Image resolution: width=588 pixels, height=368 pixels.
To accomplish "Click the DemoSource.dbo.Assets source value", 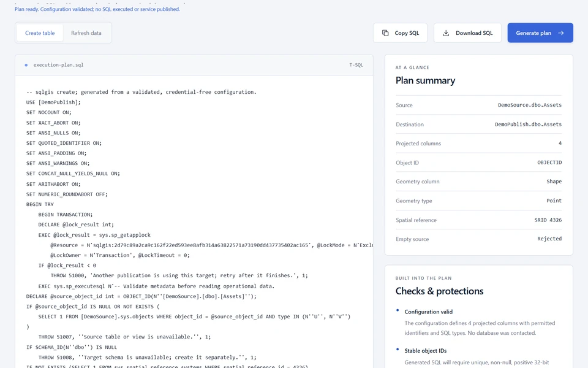I will (529, 105).
